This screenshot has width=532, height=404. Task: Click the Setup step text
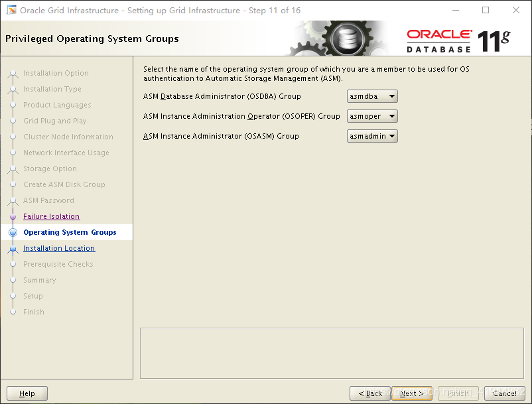[x=33, y=296]
